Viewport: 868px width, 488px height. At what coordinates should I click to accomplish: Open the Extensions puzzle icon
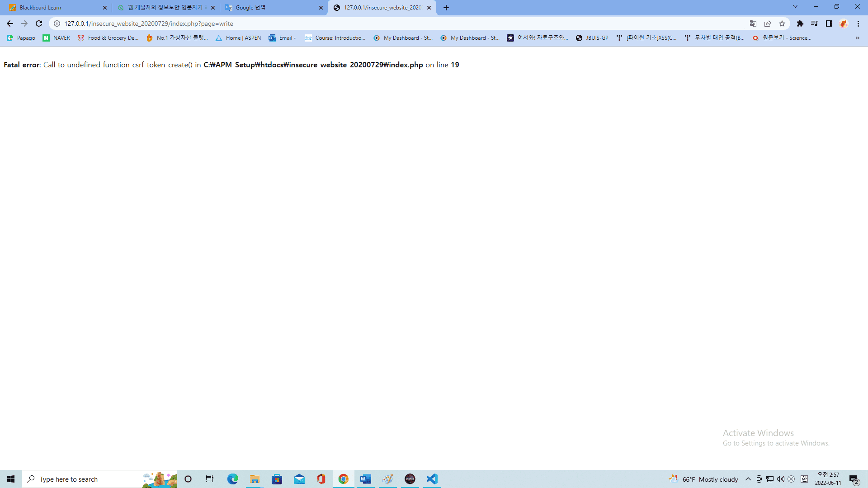pyautogui.click(x=800, y=23)
